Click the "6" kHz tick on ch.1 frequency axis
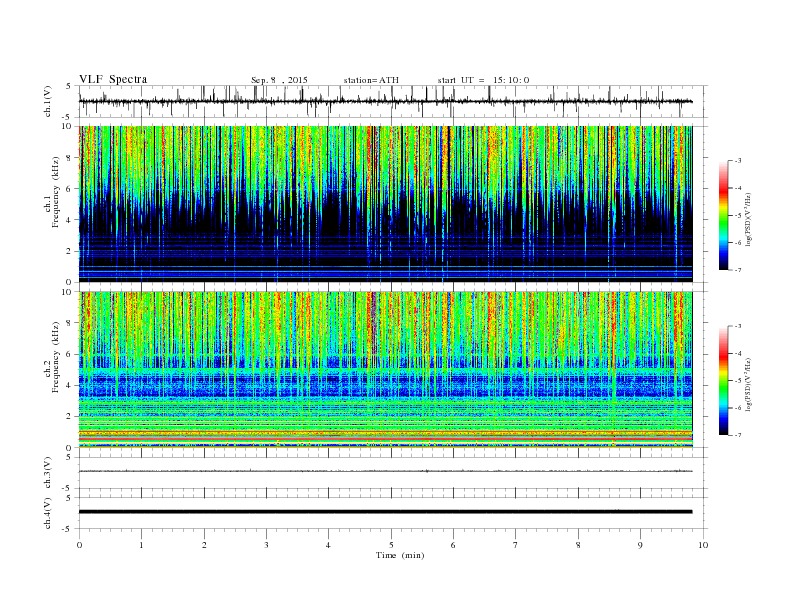The width and height of the screenshot is (792, 612). point(69,189)
